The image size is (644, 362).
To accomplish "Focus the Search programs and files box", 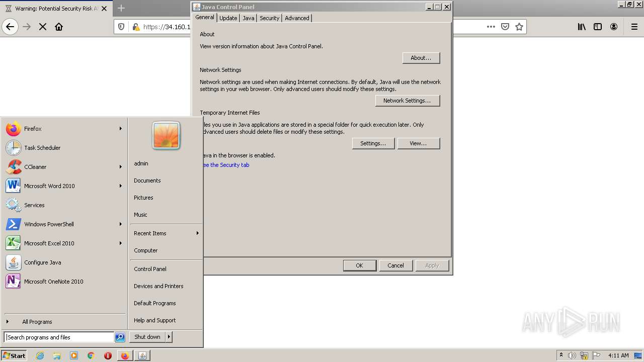I will (x=59, y=337).
